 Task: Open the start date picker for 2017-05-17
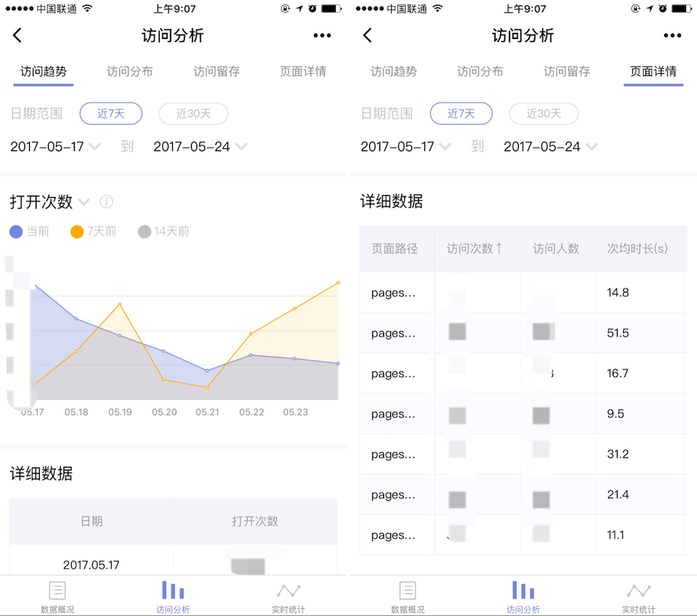(x=55, y=146)
